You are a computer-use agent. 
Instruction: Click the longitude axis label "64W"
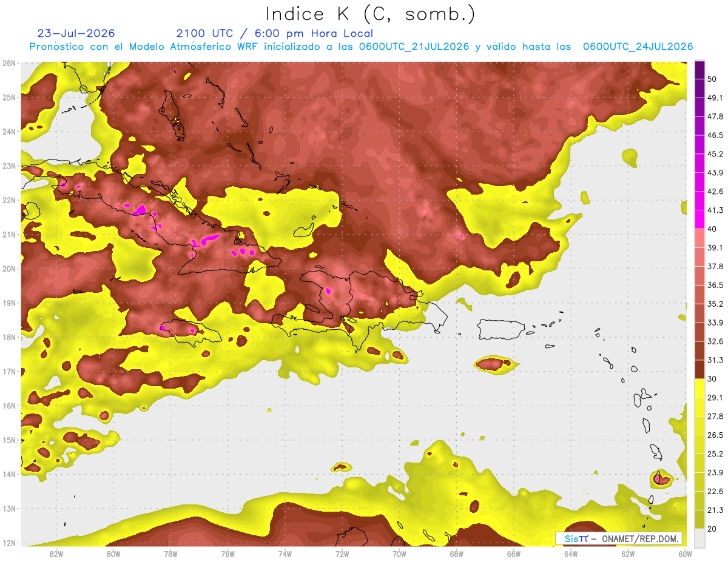[571, 554]
